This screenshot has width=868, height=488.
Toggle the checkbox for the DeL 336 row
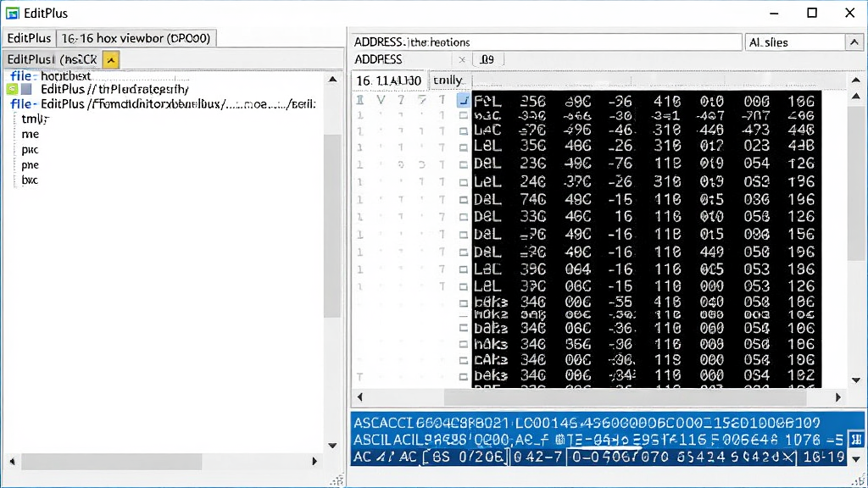coord(464,218)
